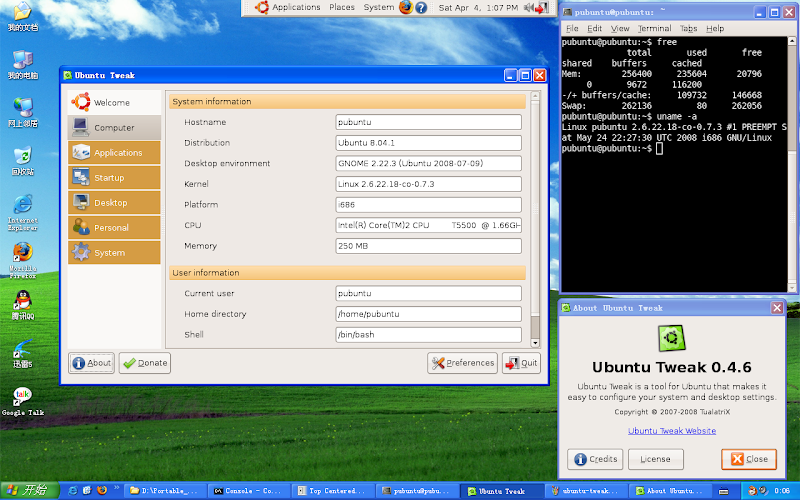This screenshot has height=500, width=800.
Task: Click the volume speaker icon in top panel
Action: (x=530, y=7)
